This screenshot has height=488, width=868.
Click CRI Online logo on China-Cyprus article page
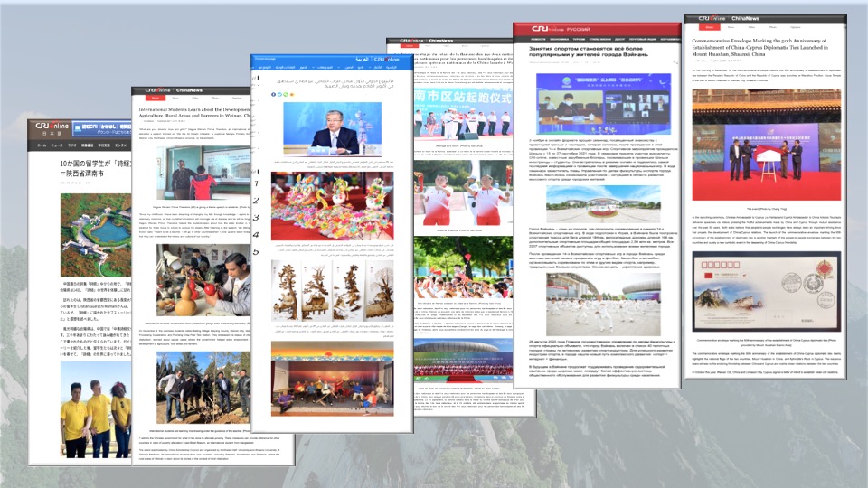pyautogui.click(x=712, y=18)
